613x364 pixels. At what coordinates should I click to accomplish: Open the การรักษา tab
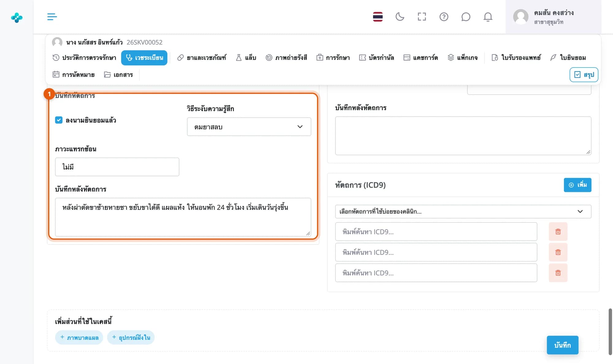(x=333, y=58)
